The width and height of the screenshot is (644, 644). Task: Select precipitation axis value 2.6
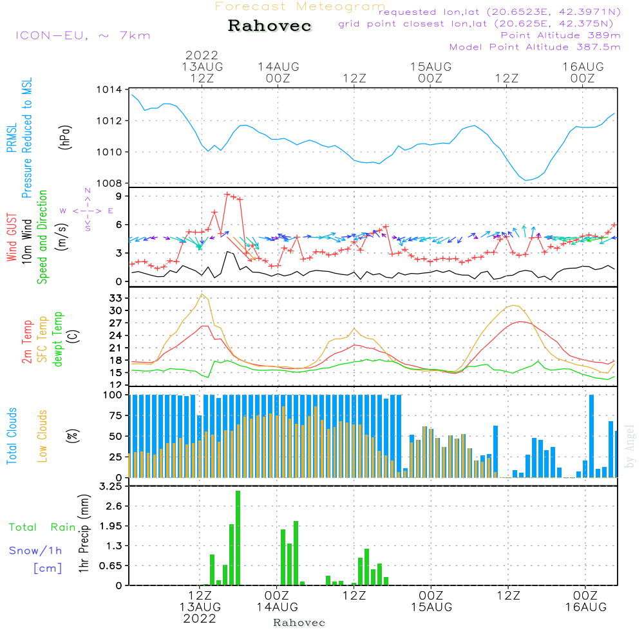(114, 506)
